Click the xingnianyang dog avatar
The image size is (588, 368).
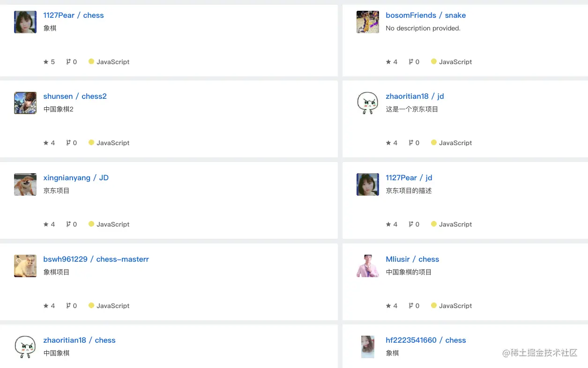(x=25, y=184)
